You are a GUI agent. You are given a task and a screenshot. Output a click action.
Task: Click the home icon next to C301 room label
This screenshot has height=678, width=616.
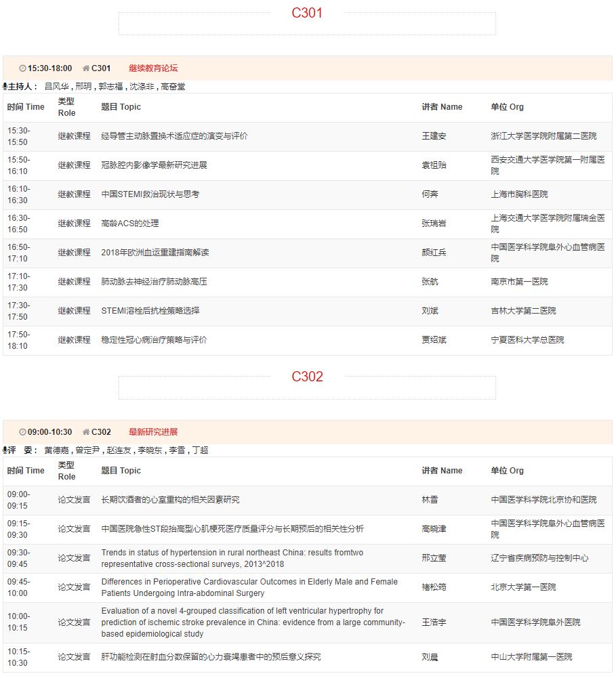click(x=86, y=68)
